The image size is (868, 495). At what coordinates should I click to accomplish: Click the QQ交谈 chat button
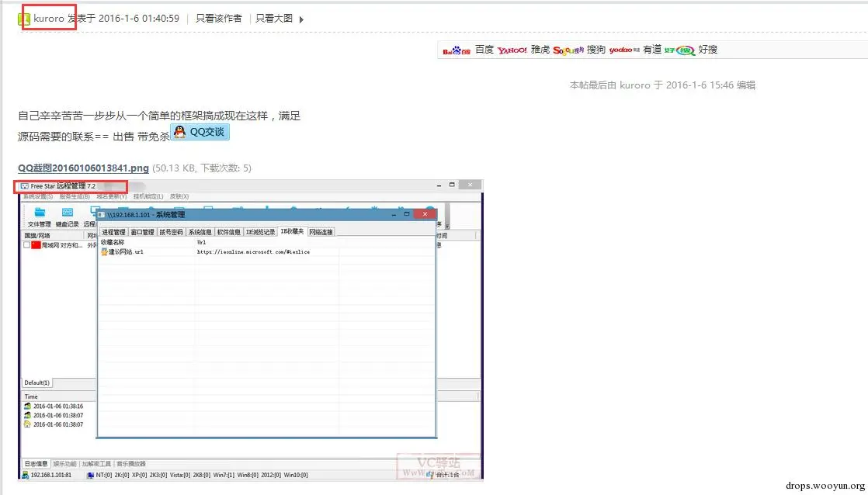point(200,132)
